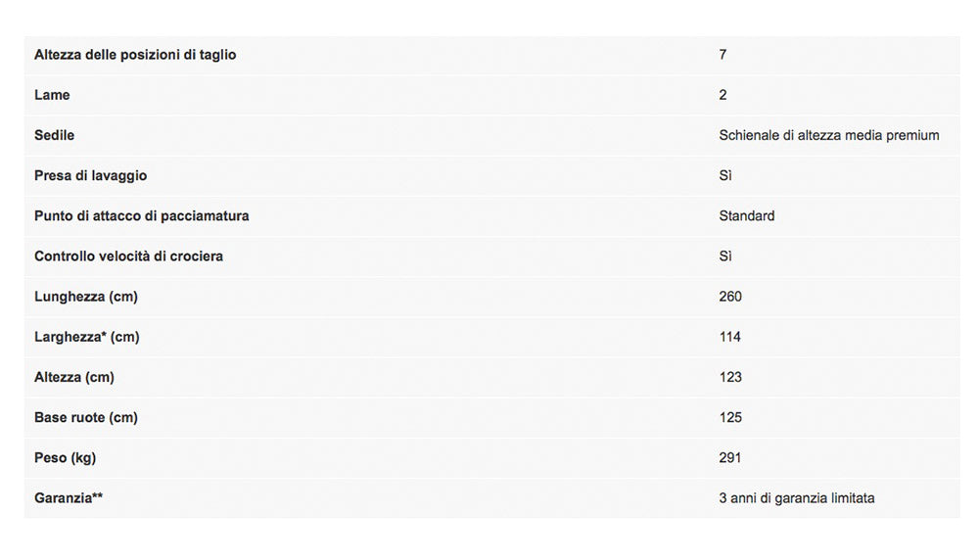The width and height of the screenshot is (979, 560).
Task: Click the 'Presa di lavaggio' label
Action: point(90,175)
